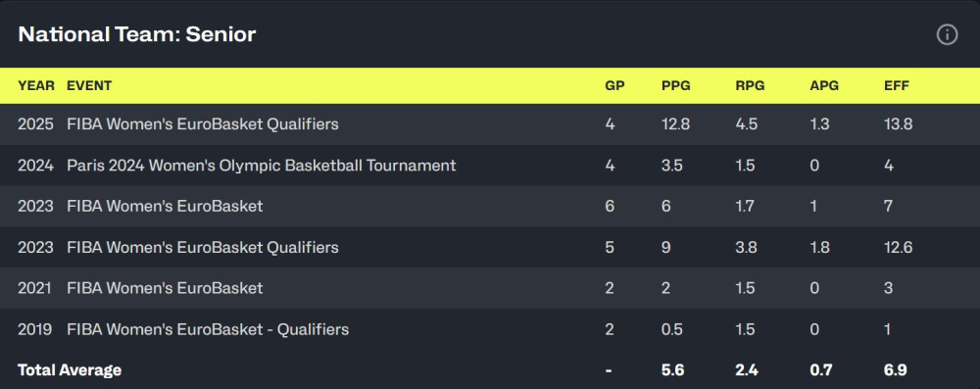The image size is (980, 389).
Task: Click the 13.8 EFF value in first row
Action: [898, 124]
